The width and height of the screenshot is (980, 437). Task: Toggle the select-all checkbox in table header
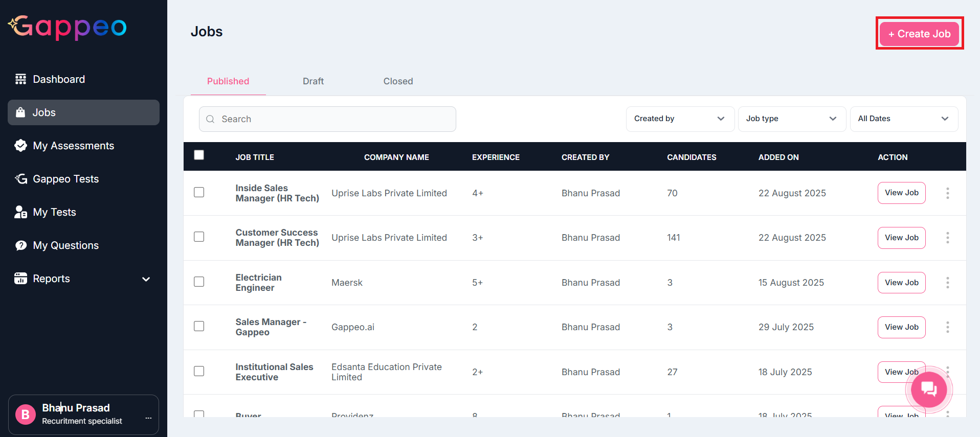pos(199,155)
